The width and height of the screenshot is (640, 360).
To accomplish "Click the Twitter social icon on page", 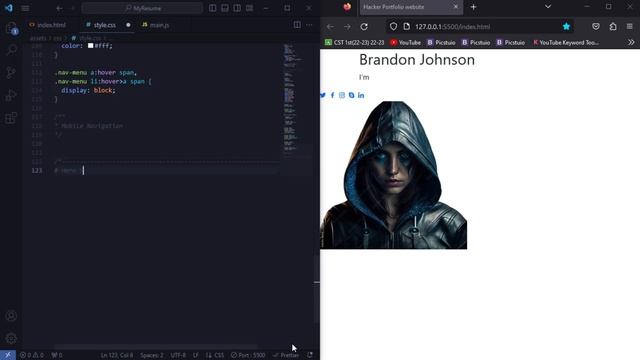I will (323, 95).
